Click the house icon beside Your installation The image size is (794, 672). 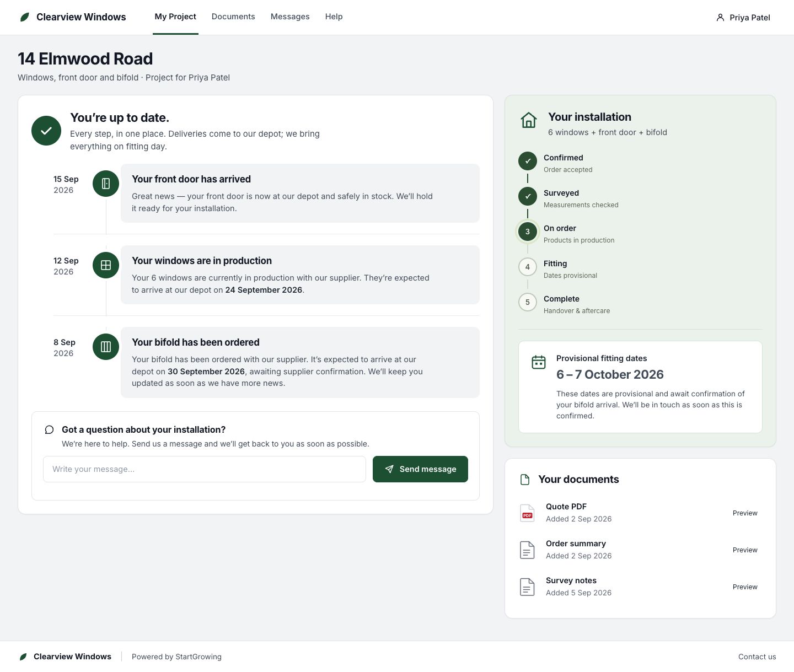(x=529, y=120)
